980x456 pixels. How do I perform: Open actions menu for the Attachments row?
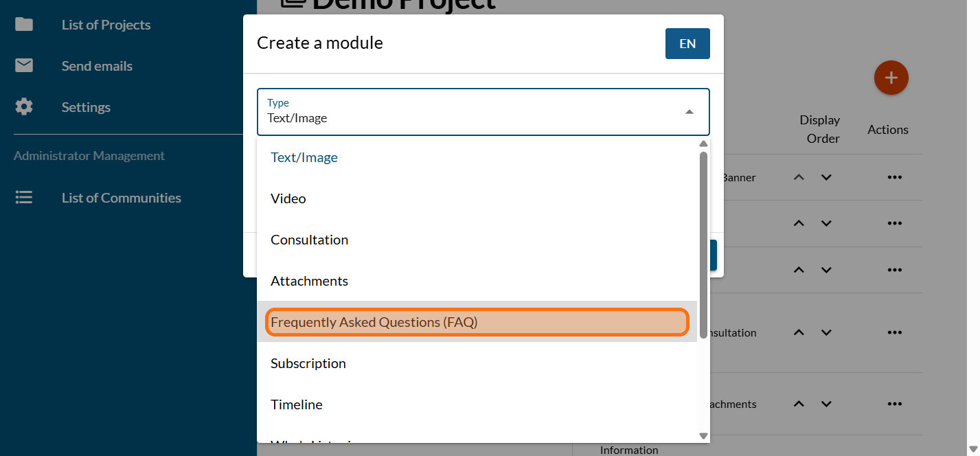(893, 404)
